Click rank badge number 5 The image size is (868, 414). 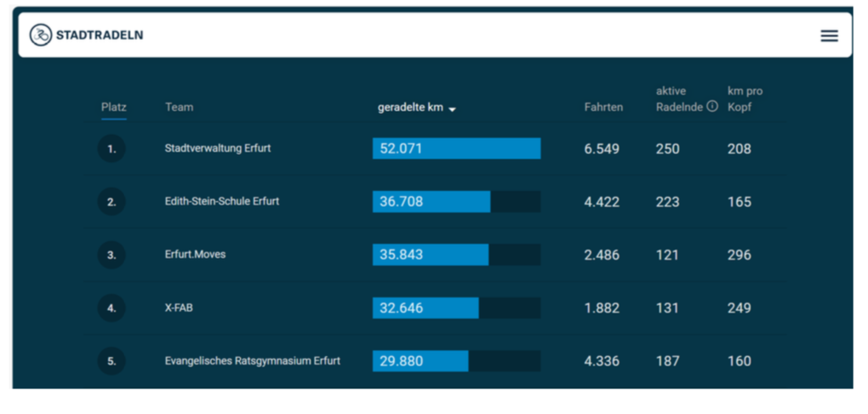111,360
